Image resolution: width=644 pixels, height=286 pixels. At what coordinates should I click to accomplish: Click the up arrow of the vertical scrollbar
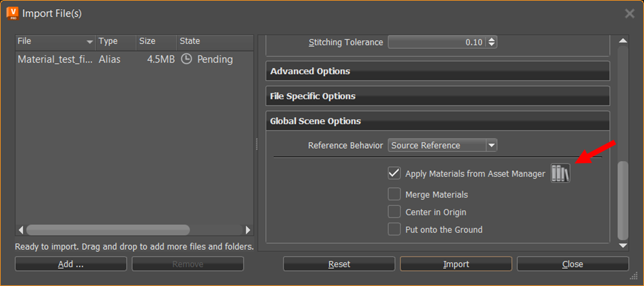[x=623, y=40]
